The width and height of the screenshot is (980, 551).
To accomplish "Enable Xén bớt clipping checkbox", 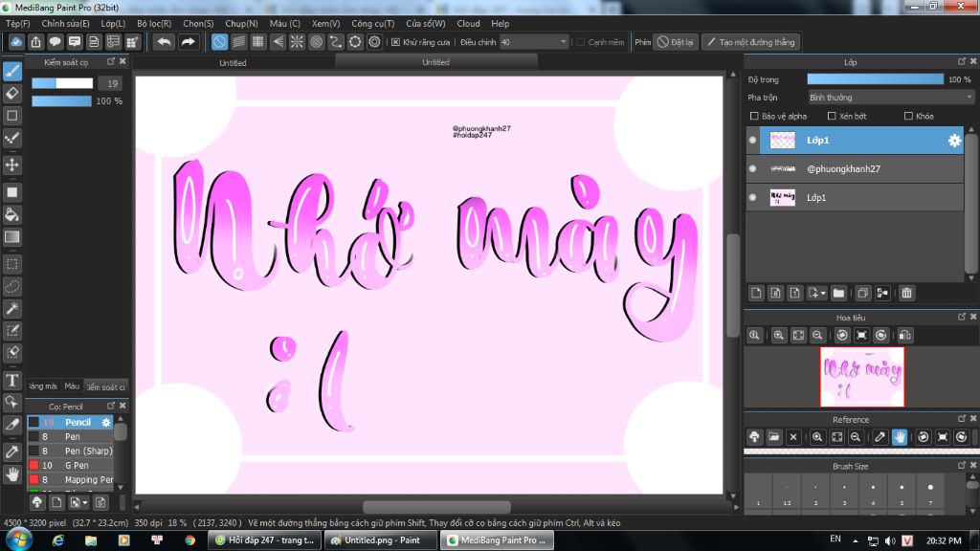I will 832,116.
